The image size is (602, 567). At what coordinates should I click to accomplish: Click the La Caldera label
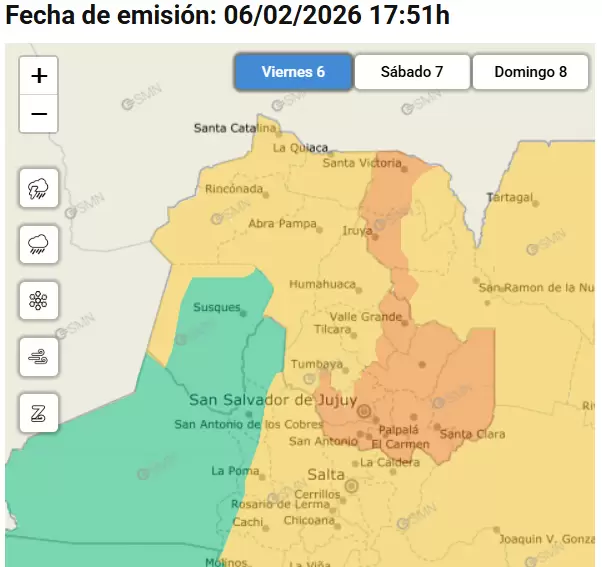(x=390, y=462)
